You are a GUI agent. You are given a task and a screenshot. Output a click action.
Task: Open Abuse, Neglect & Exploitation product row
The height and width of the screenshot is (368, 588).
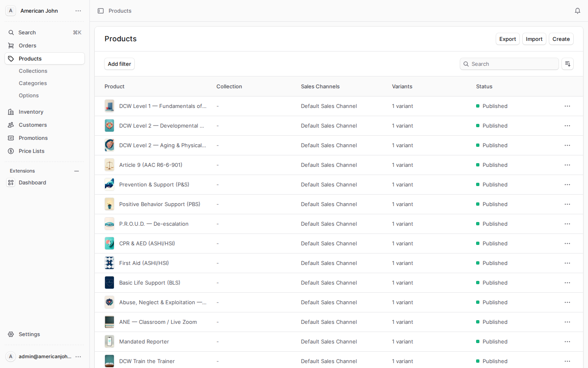click(339, 303)
